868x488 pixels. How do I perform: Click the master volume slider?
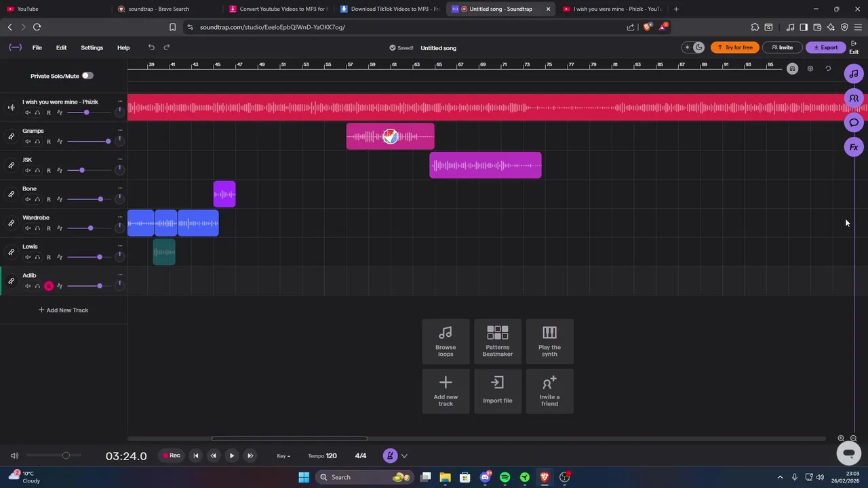pyautogui.click(x=54, y=455)
